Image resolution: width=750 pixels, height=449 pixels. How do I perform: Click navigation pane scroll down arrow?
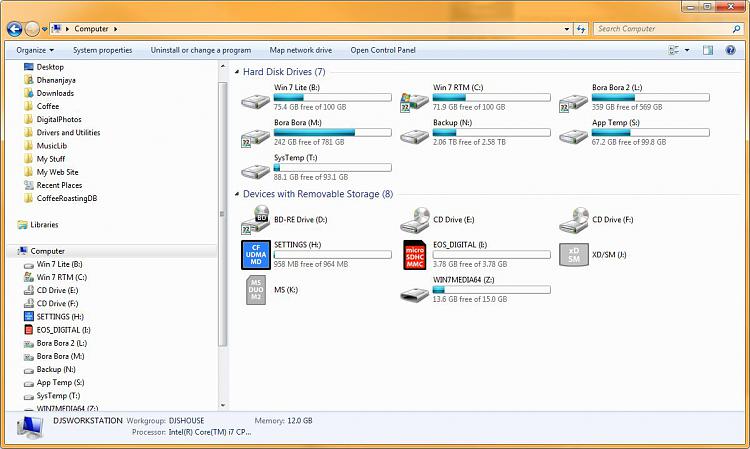223,405
